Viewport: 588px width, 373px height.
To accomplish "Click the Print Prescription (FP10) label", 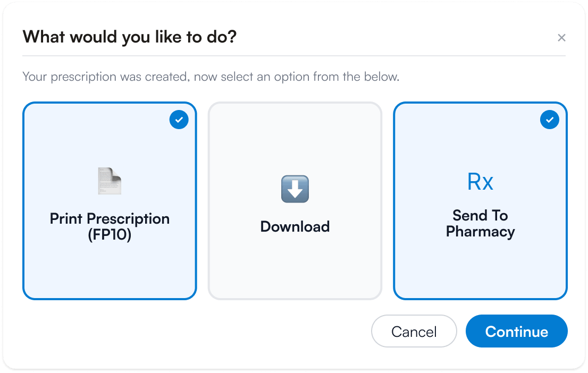I will click(x=110, y=227).
